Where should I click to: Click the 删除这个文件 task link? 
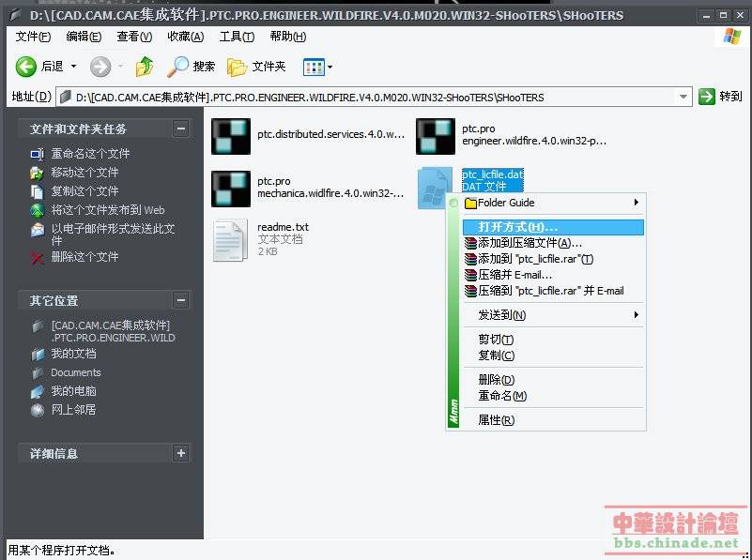point(84,257)
